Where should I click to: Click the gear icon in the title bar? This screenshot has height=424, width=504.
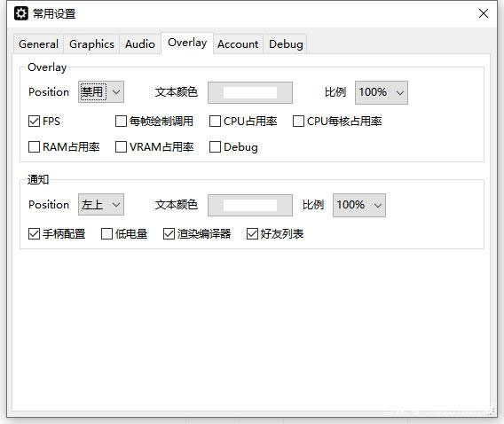21,13
